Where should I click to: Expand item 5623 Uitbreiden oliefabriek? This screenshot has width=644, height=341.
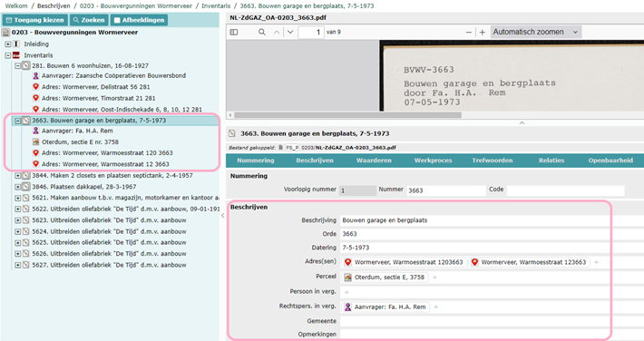pyautogui.click(x=17, y=220)
